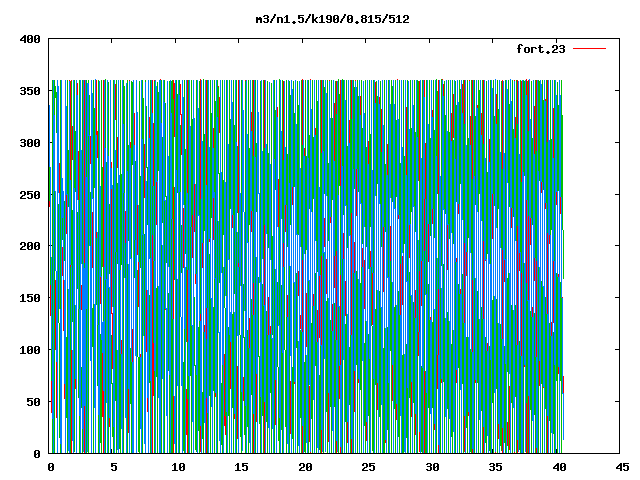Click the x-axis label 25
The image size is (640, 480).
pos(369,467)
